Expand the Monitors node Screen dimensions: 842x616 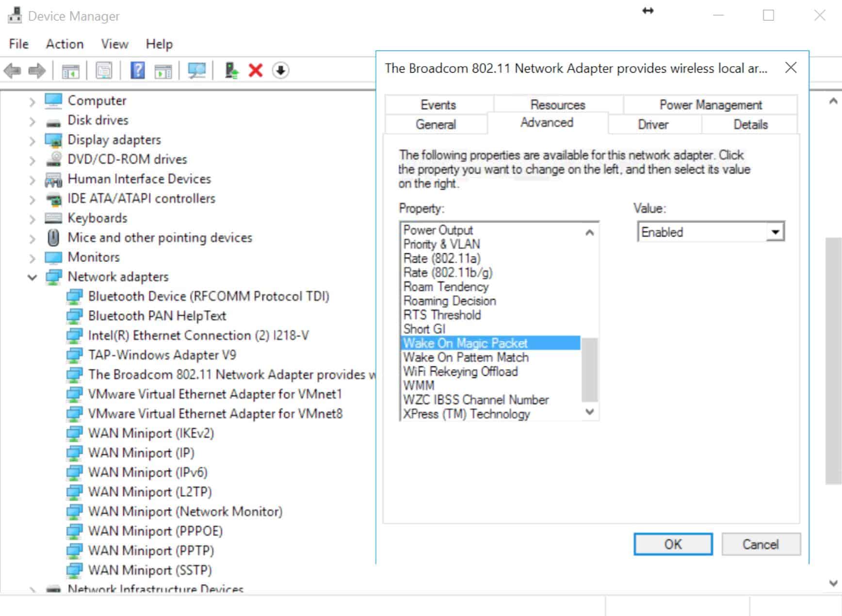point(32,258)
